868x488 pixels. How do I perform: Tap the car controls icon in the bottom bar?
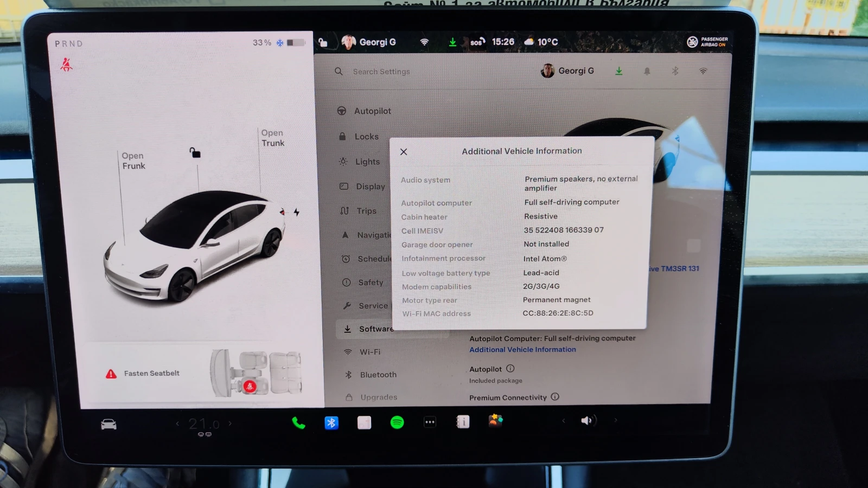click(x=108, y=425)
